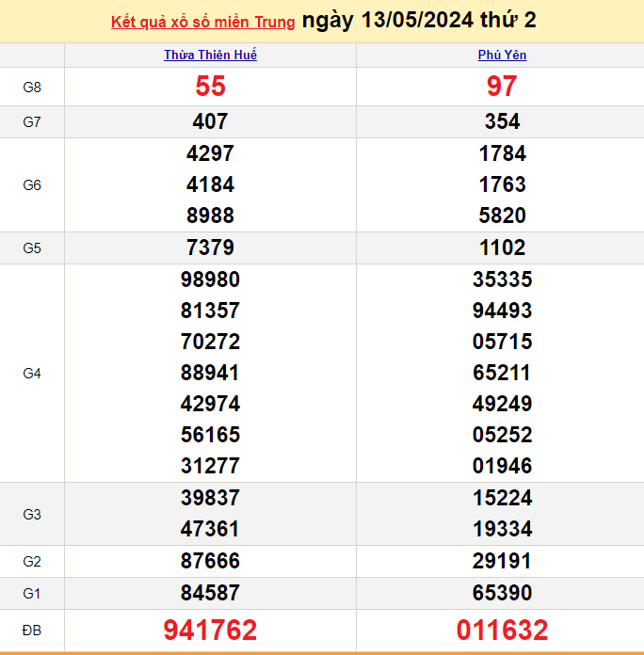Select G3 number 19334
Viewport: 644px width, 655px height.
(502, 529)
